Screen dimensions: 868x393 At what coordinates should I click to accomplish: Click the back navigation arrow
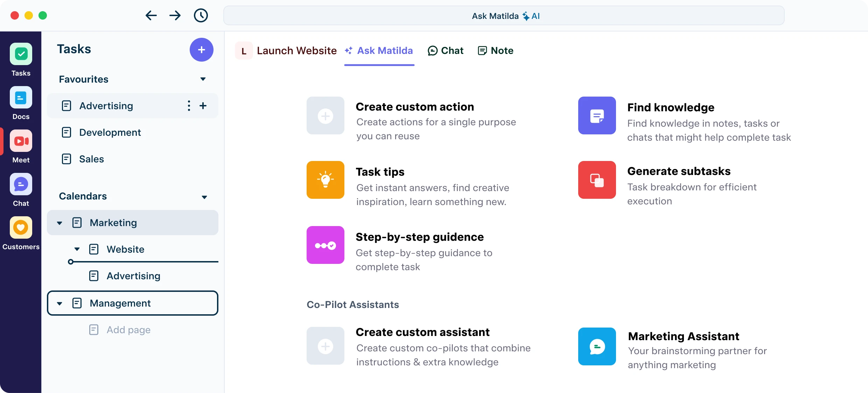tap(151, 15)
